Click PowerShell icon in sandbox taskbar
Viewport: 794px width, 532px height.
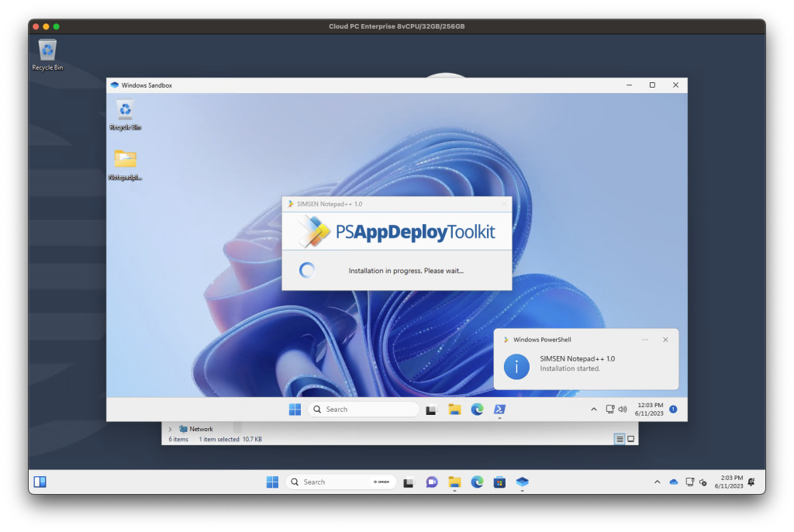[500, 409]
